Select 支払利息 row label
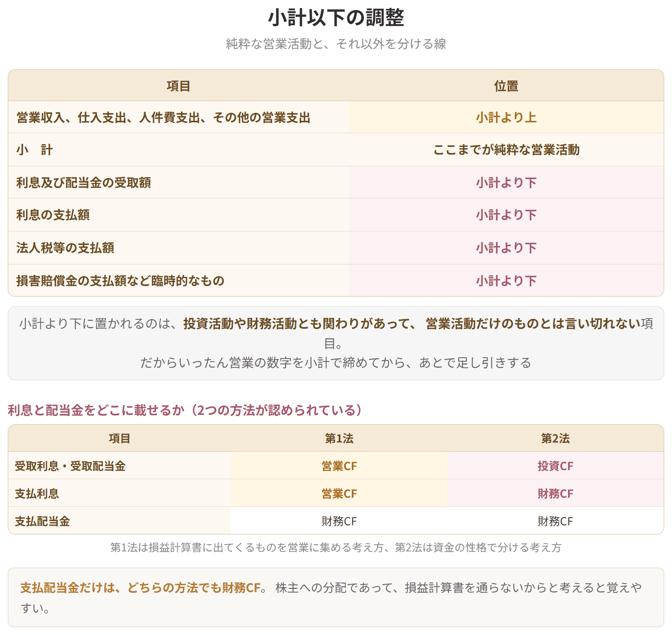Screen dimensions: 672x635 pos(37,494)
